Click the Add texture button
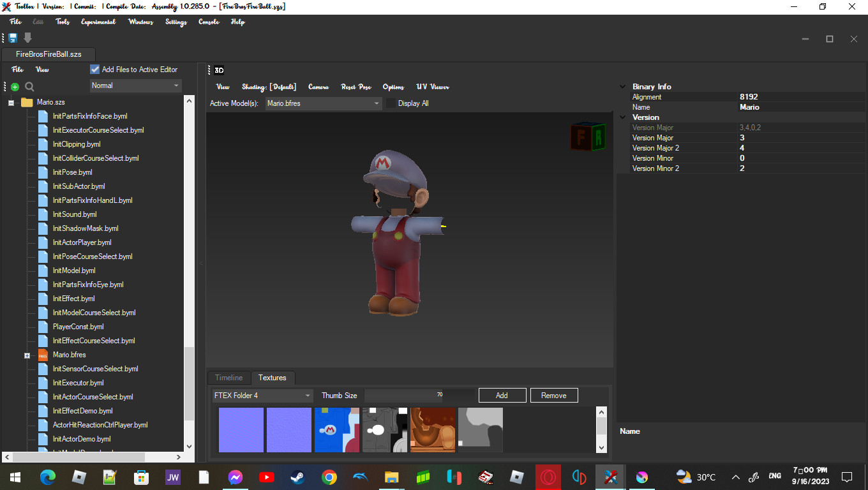 click(502, 396)
